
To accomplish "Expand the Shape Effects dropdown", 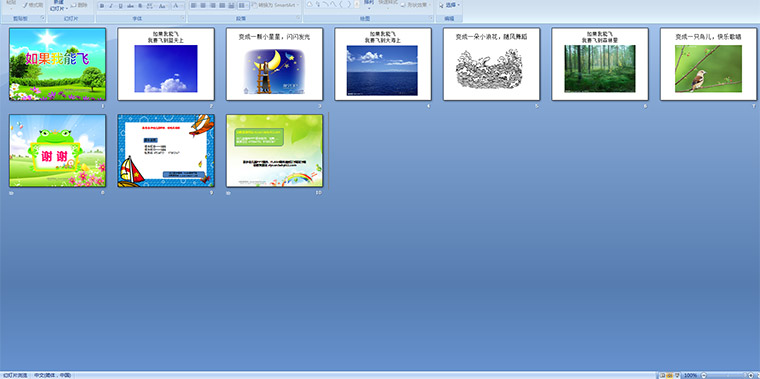I will tap(417, 5).
